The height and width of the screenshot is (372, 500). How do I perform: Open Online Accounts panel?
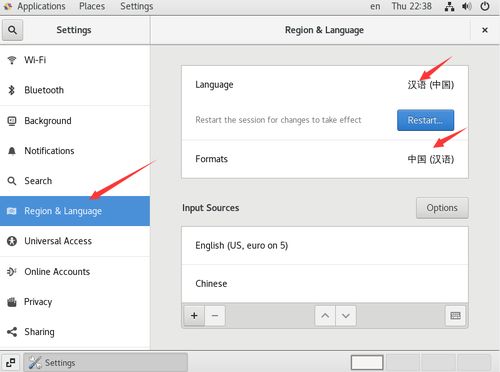75,272
